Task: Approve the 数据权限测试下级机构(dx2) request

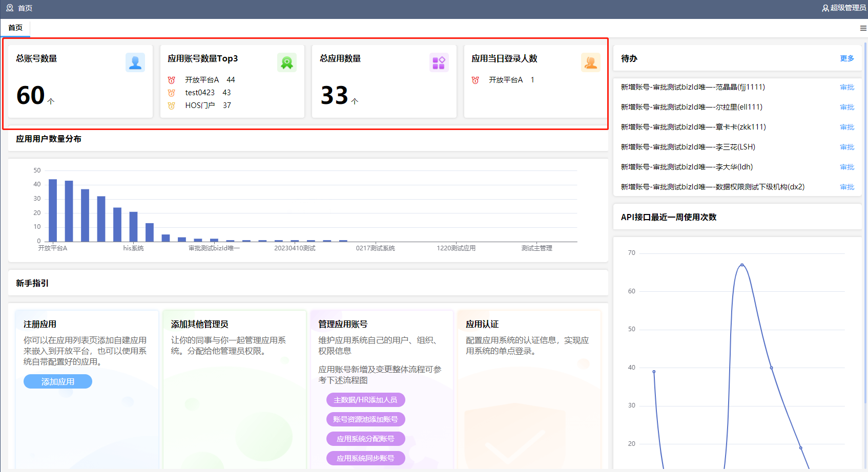Action: pyautogui.click(x=847, y=187)
